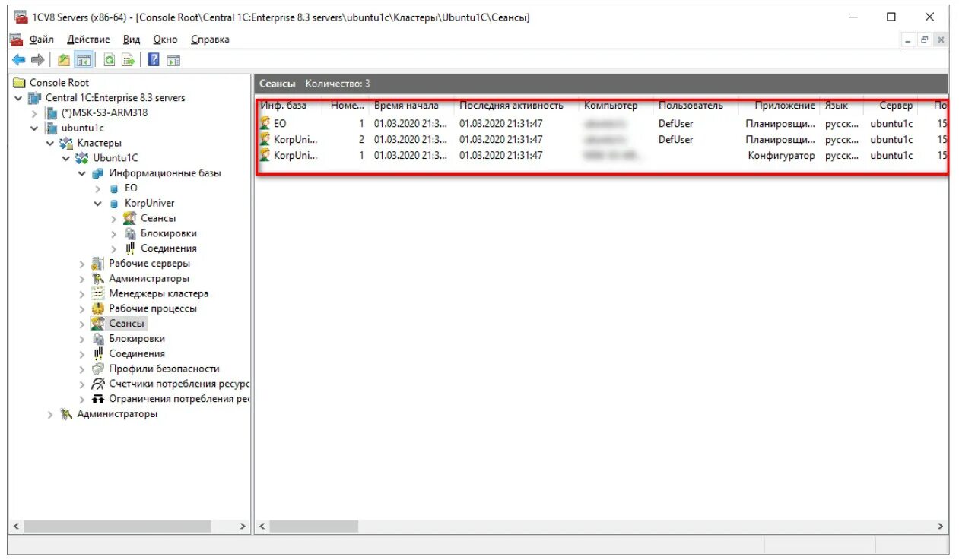
Task: Collapse the KorpUniver infobase node
Action: 98,204
